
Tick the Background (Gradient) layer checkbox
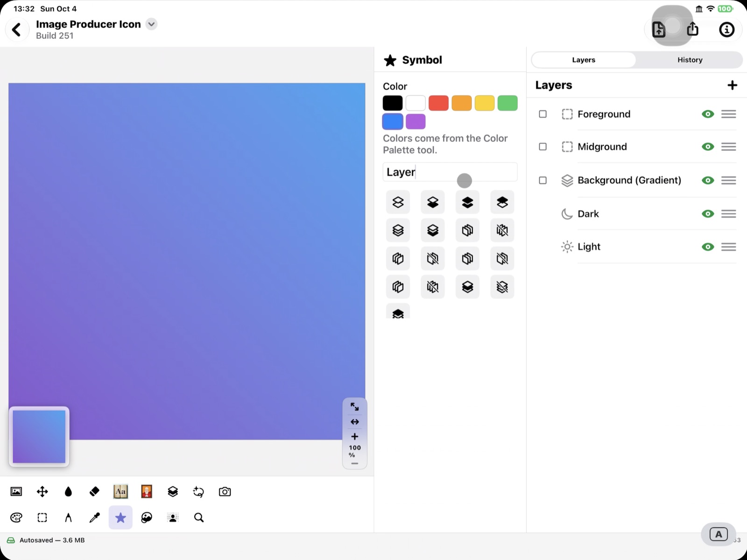pyautogui.click(x=543, y=180)
